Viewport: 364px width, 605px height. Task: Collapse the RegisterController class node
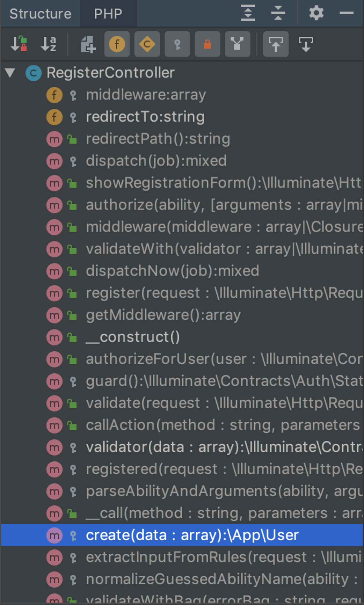coord(10,73)
